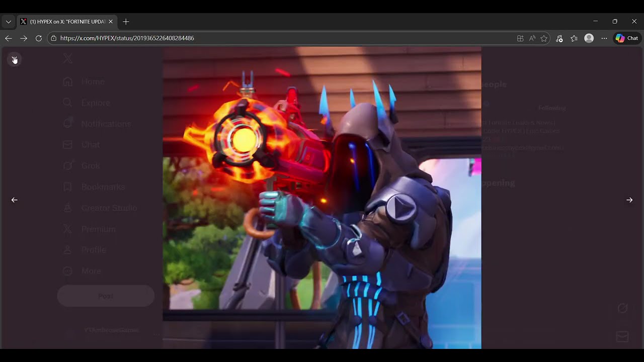Minimize the browser window
Image resolution: width=644 pixels, height=362 pixels.
[596, 22]
